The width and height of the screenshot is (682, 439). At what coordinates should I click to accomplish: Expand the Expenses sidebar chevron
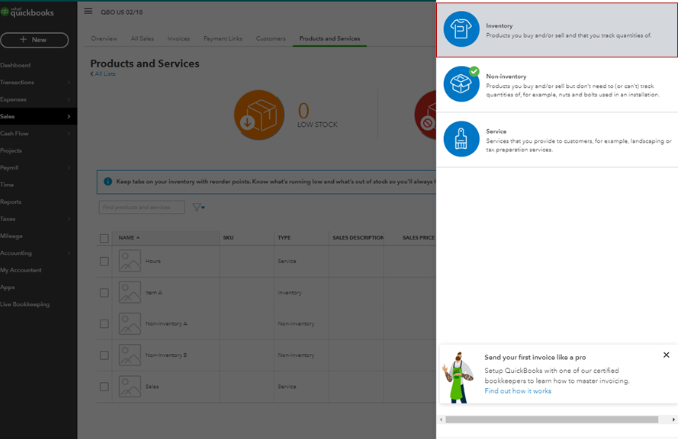(x=69, y=99)
